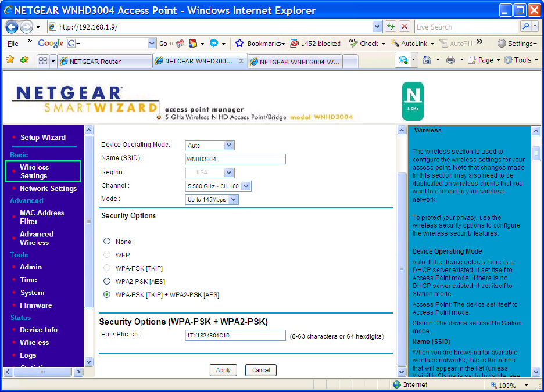Click the Google toolbar chat bubble icon
The height and width of the screenshot is (392, 544).
click(214, 44)
